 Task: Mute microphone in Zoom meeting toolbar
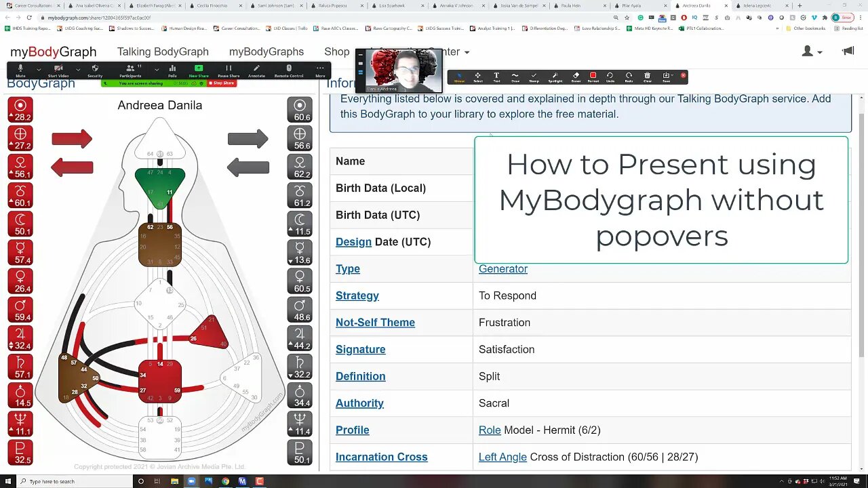click(20, 70)
